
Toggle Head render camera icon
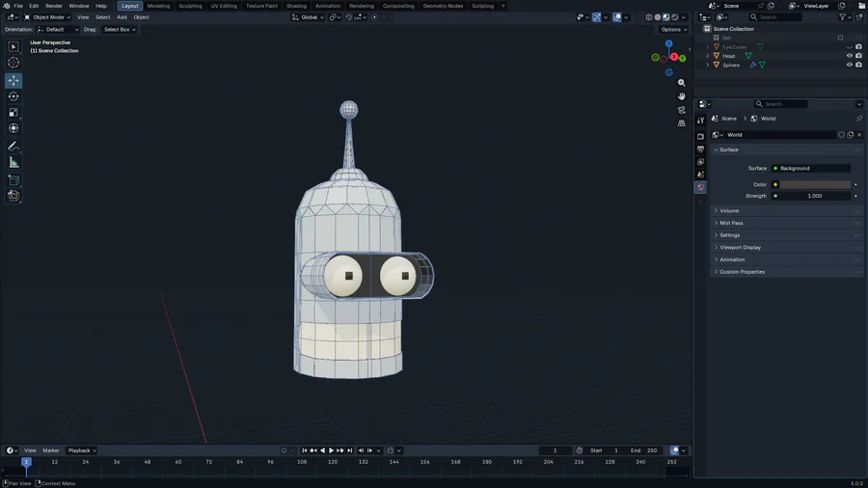[x=858, y=56]
